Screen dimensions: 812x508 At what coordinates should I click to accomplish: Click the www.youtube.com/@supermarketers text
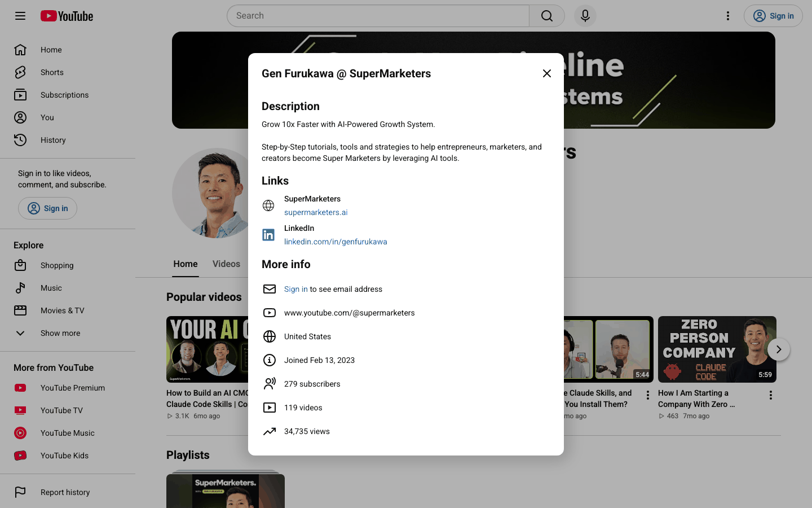350,313
